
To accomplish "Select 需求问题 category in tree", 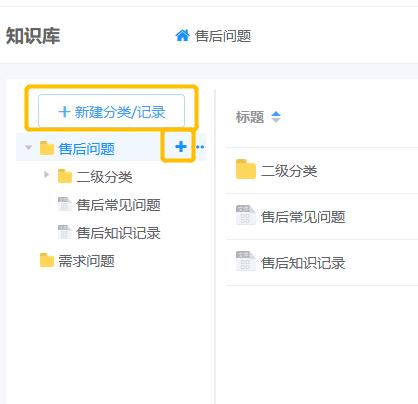I will point(86,261).
